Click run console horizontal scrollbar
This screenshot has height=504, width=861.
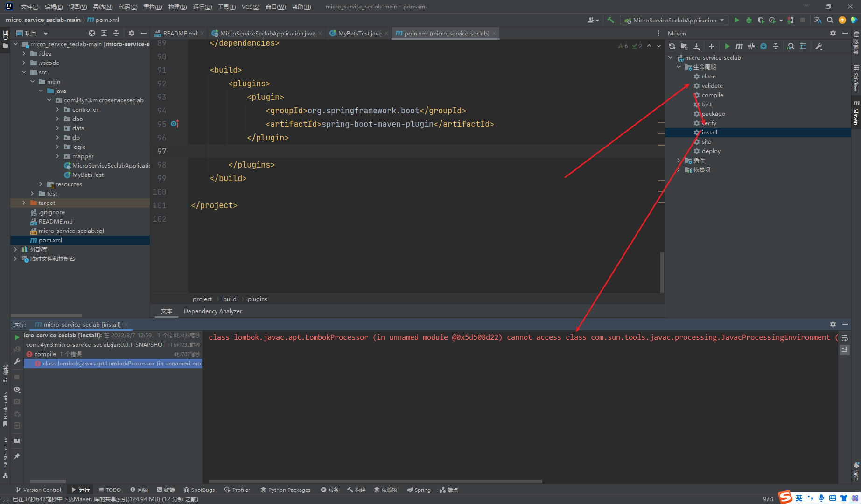375,481
